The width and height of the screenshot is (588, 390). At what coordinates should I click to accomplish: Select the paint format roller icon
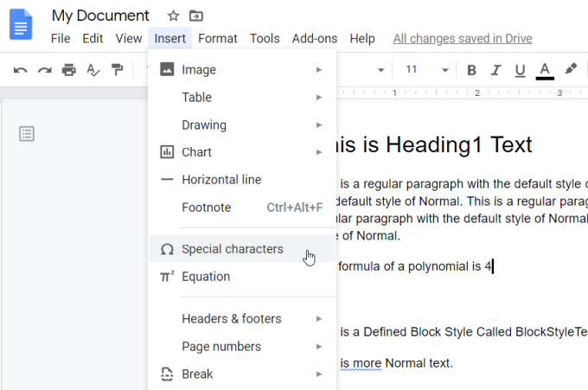coord(118,70)
